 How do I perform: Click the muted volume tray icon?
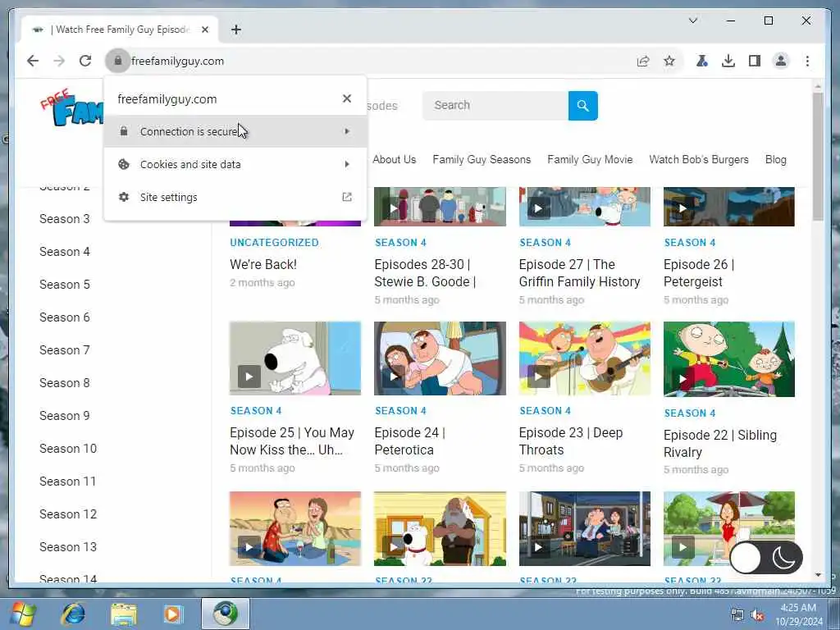tap(757, 615)
